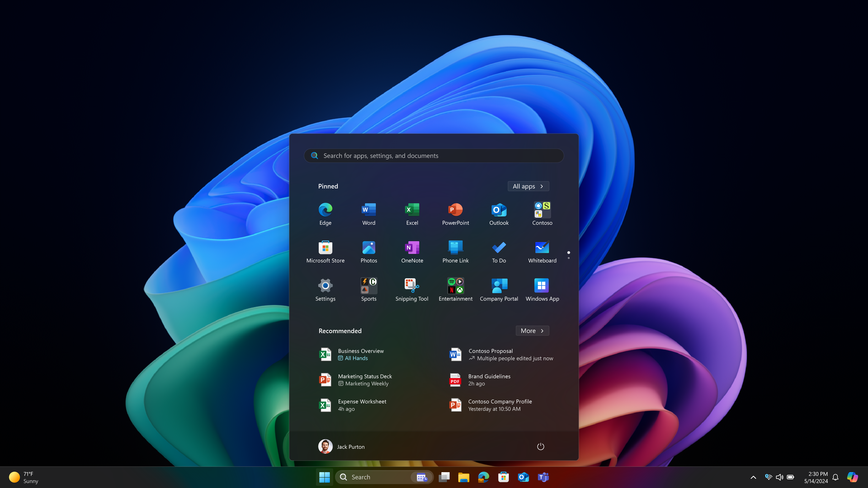Open Copilot in the taskbar corner
This screenshot has width=868, height=488.
click(853, 477)
